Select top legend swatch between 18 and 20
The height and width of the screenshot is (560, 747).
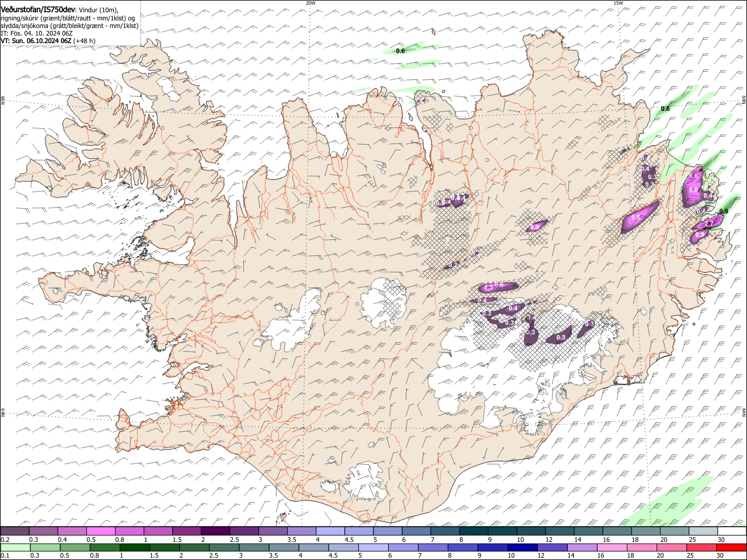coord(646,531)
